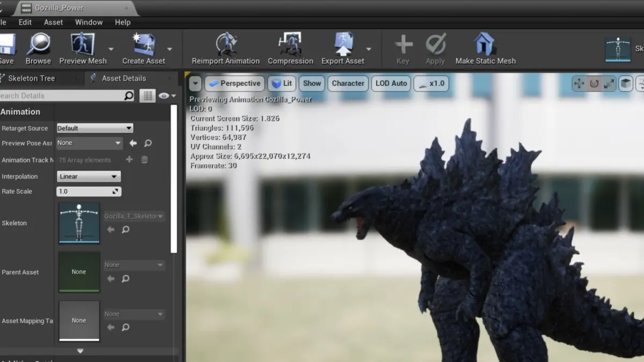Click the search magnifier in Search Details
644x362 pixels.
[x=129, y=95]
